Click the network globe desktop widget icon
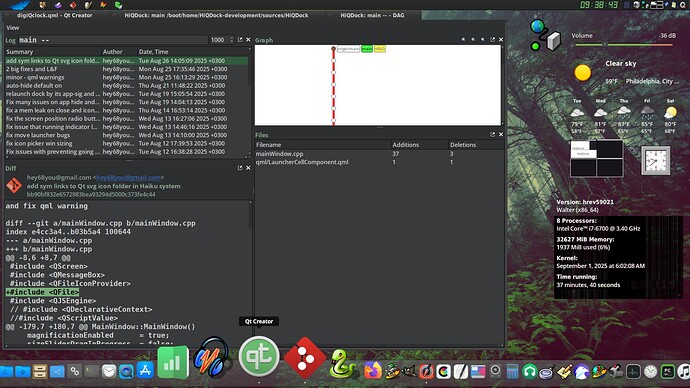 (545, 35)
